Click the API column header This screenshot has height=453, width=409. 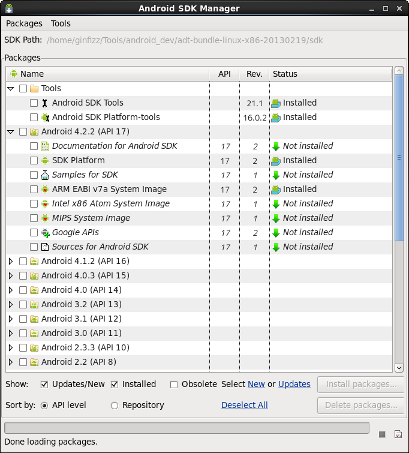click(224, 74)
